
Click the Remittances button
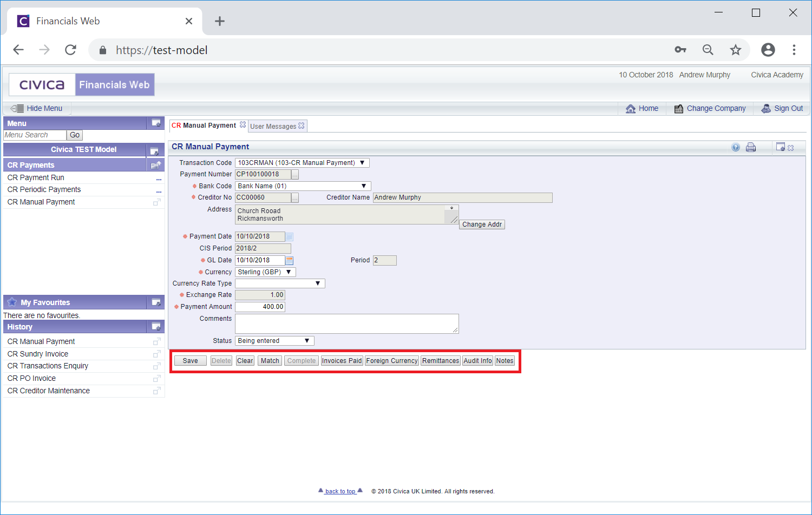click(441, 361)
